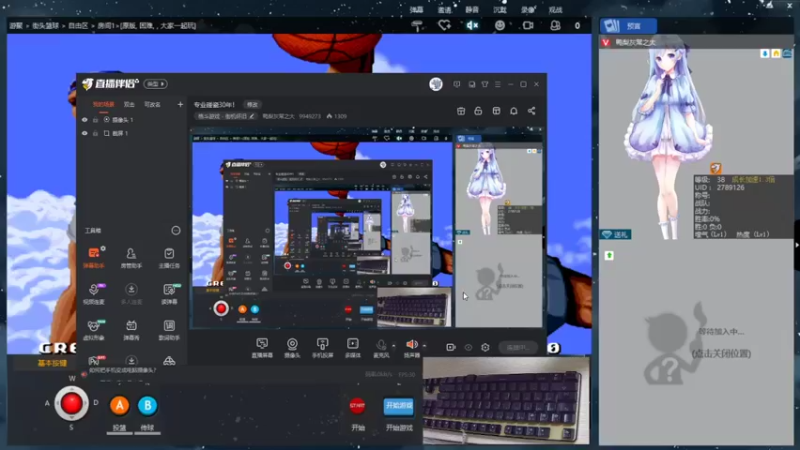
Task: Open the virtual avatar bear tool
Action: 94,330
